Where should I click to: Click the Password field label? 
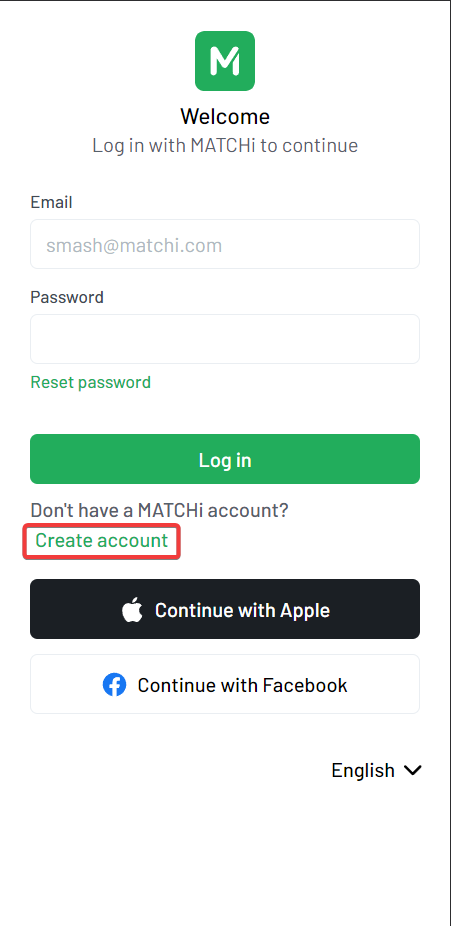pos(67,296)
